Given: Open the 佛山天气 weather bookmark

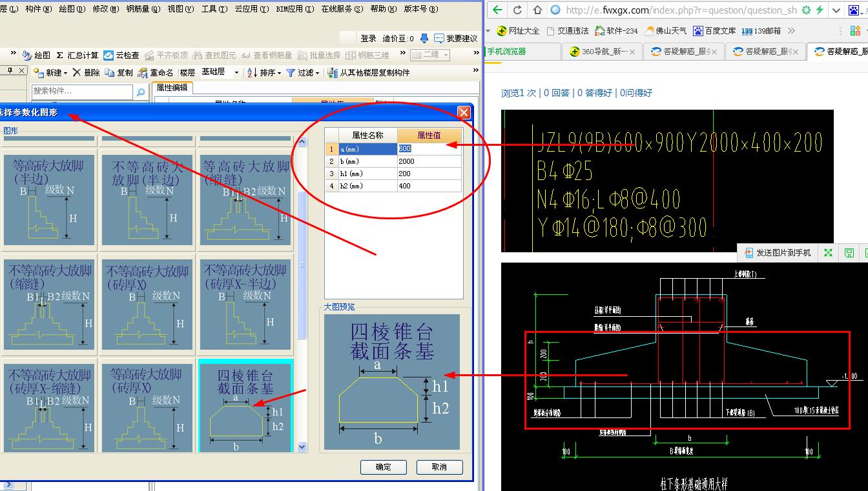Looking at the screenshot, I should (x=666, y=31).
